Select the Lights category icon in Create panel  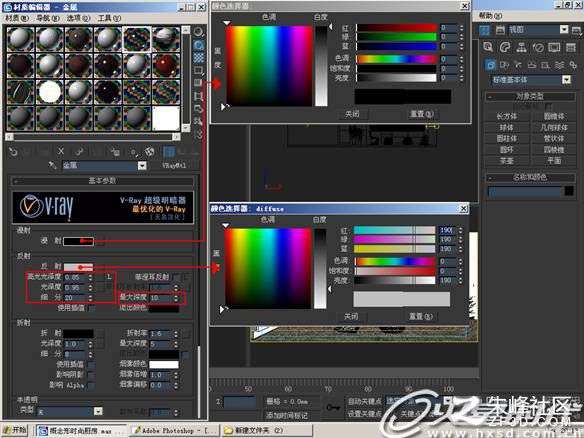(518, 65)
